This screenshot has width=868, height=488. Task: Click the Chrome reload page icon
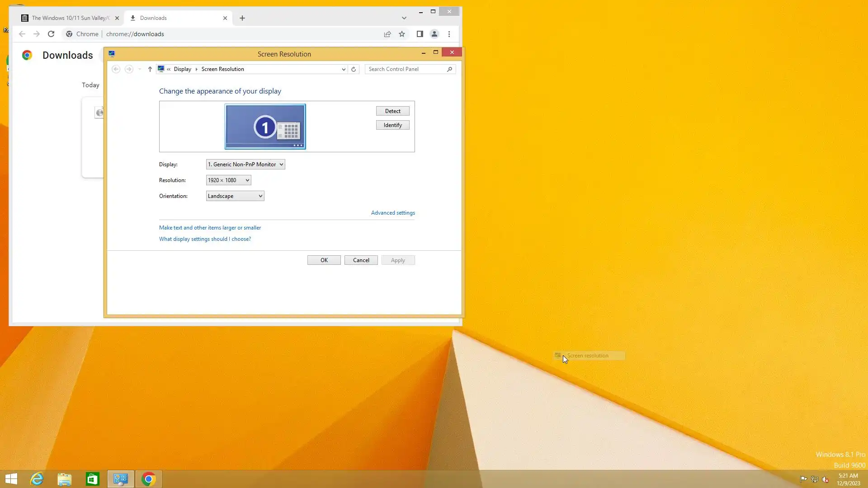tap(51, 34)
